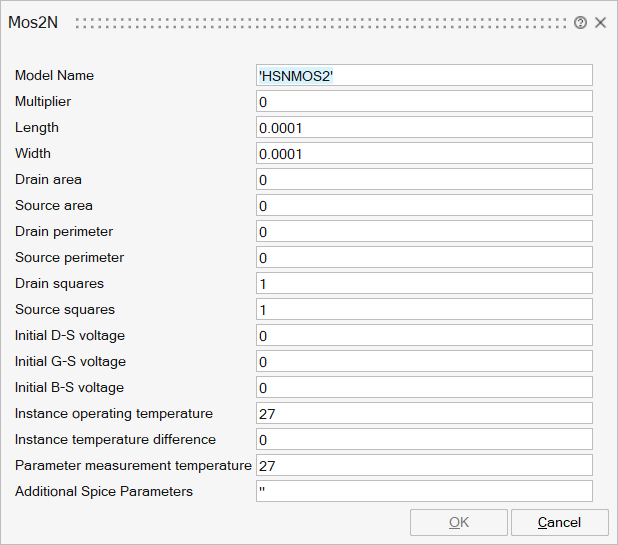Click the Additional Spice Parameters field
The height and width of the screenshot is (545, 618).
424,491
